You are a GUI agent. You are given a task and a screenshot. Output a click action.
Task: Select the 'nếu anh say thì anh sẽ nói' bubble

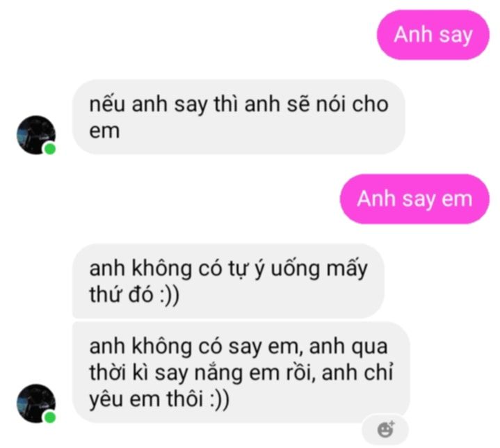tap(239, 117)
